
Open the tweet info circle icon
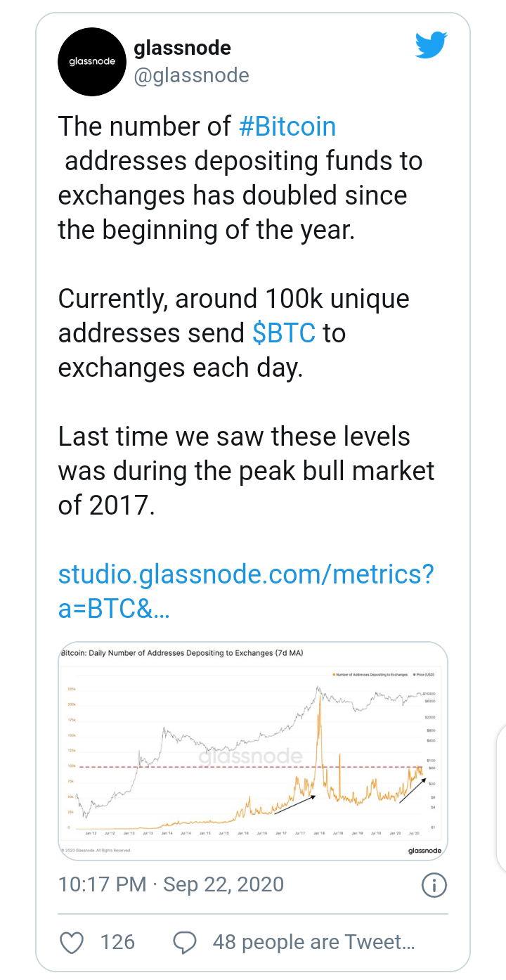[434, 884]
